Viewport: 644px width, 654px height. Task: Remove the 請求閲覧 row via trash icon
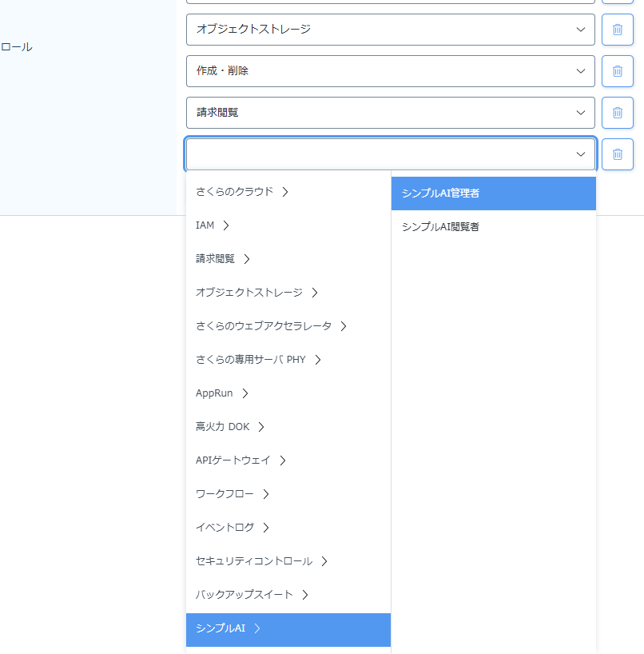point(617,113)
